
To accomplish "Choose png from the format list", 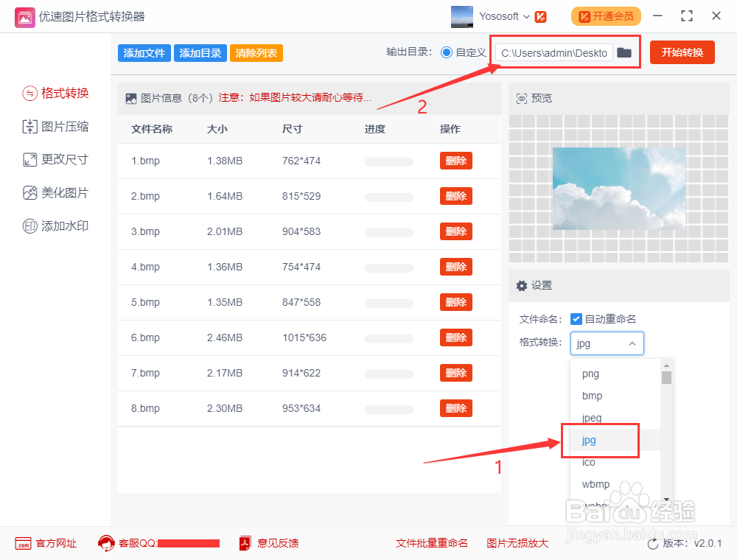I will (x=615, y=374).
